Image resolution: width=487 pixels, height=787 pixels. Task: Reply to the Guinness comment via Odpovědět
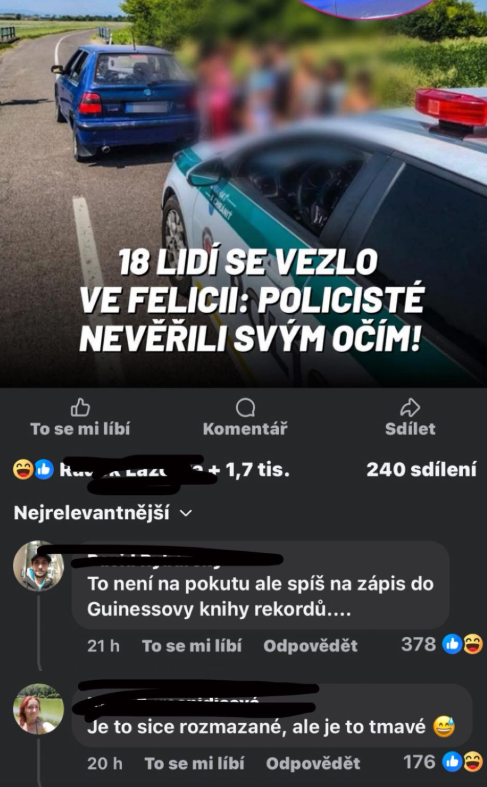click(310, 645)
